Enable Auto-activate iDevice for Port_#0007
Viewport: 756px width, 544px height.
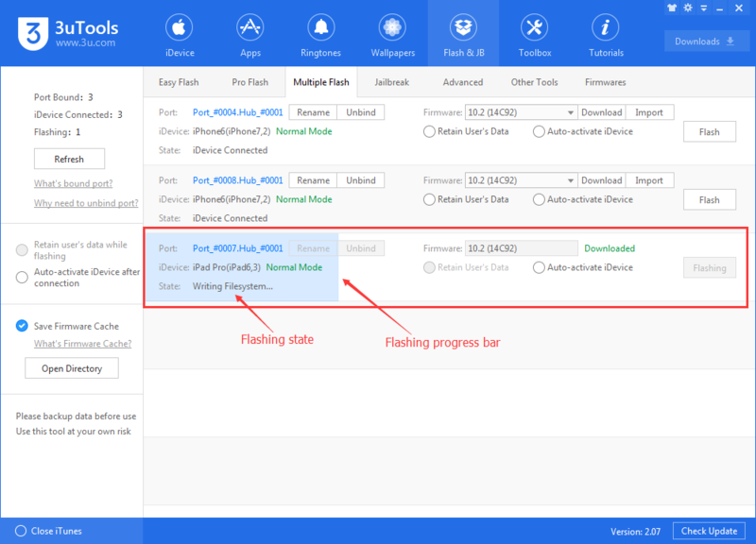pos(539,267)
